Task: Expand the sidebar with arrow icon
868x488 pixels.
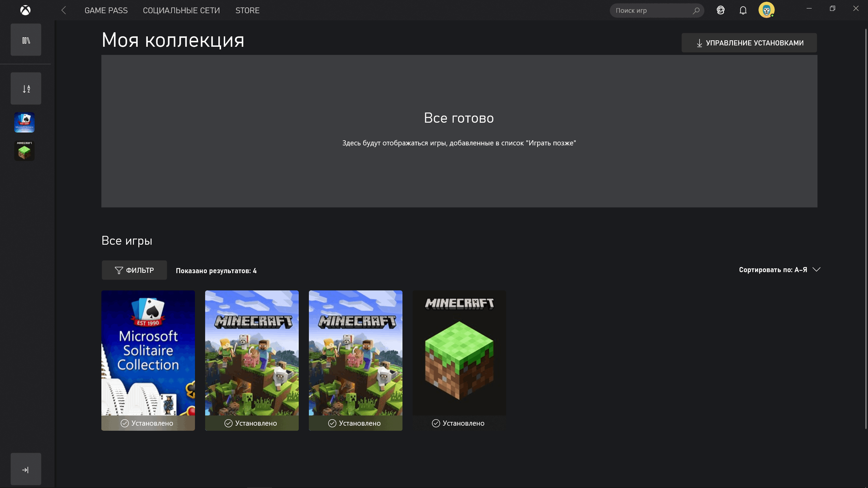Action: click(x=26, y=469)
